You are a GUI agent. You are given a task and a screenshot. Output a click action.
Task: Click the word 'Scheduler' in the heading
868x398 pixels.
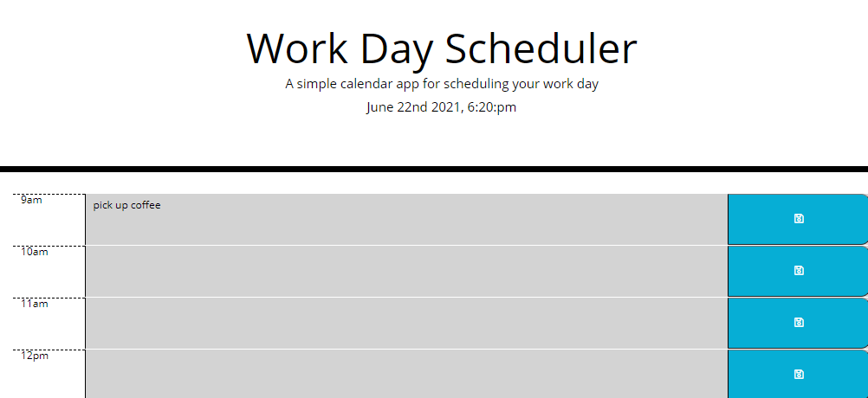tap(541, 48)
